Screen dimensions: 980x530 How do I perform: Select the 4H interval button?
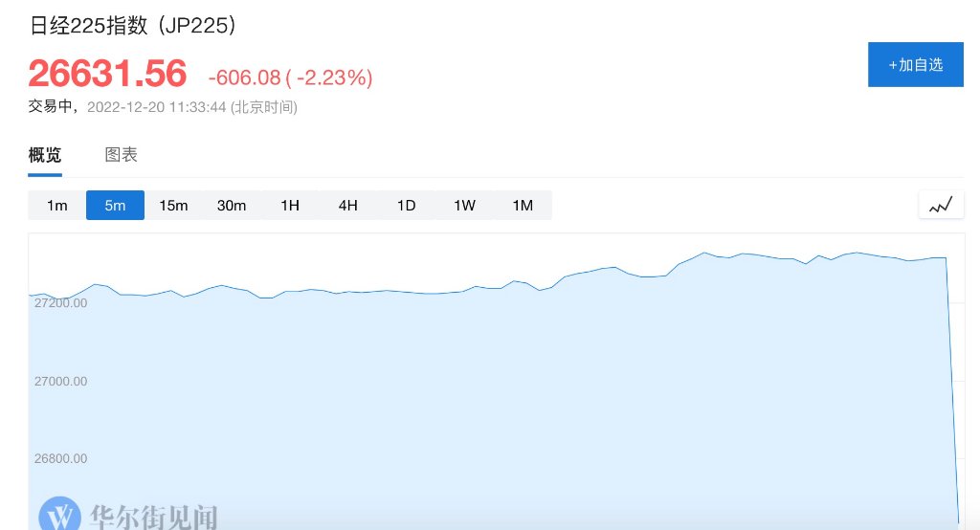coord(347,206)
